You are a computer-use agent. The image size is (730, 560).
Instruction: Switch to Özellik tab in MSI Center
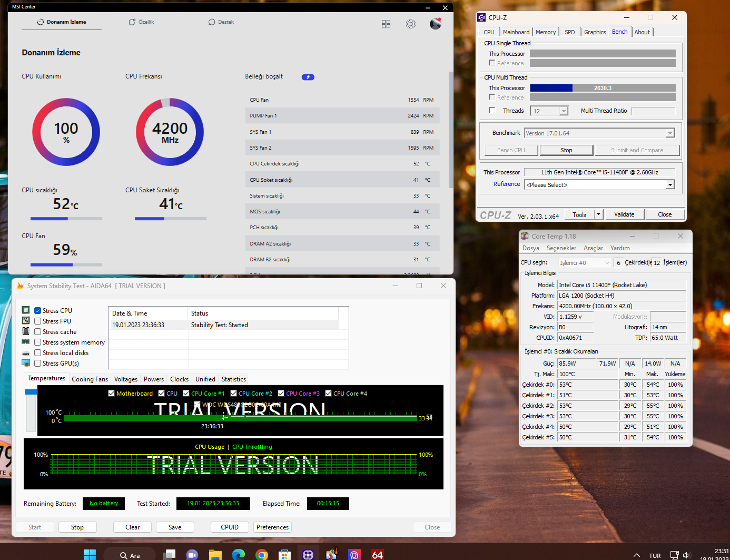141,22
